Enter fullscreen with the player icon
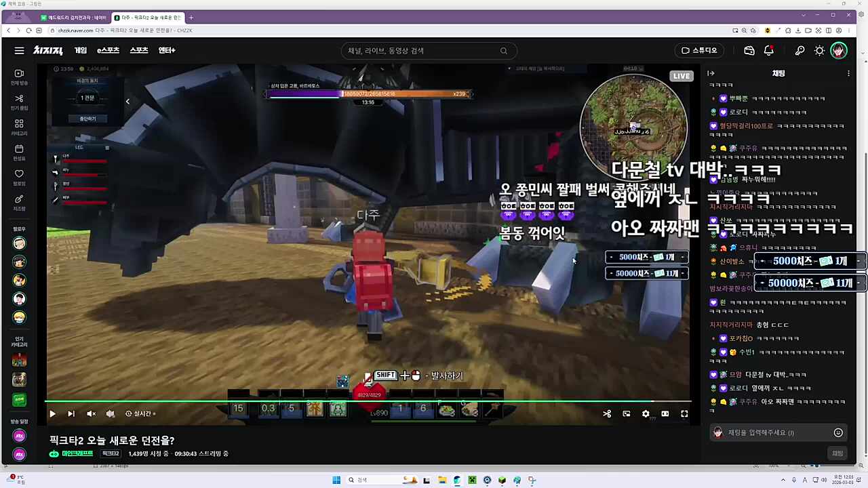Image resolution: width=868 pixels, height=488 pixels. coord(684,413)
